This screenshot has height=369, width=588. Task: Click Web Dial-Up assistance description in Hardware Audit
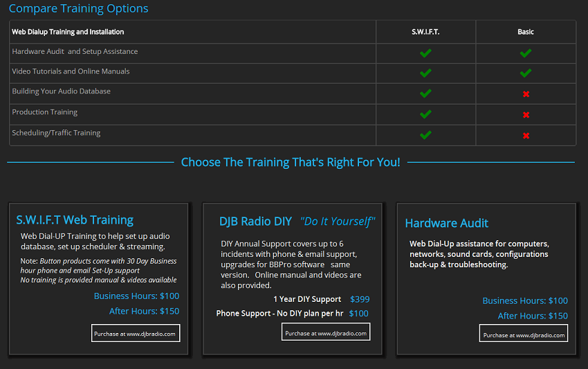479,254
